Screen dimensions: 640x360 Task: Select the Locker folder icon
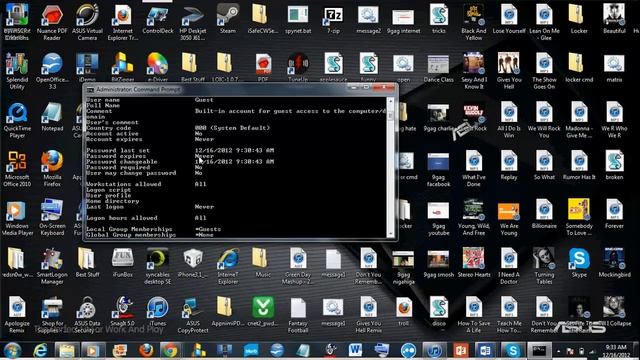[579, 19]
